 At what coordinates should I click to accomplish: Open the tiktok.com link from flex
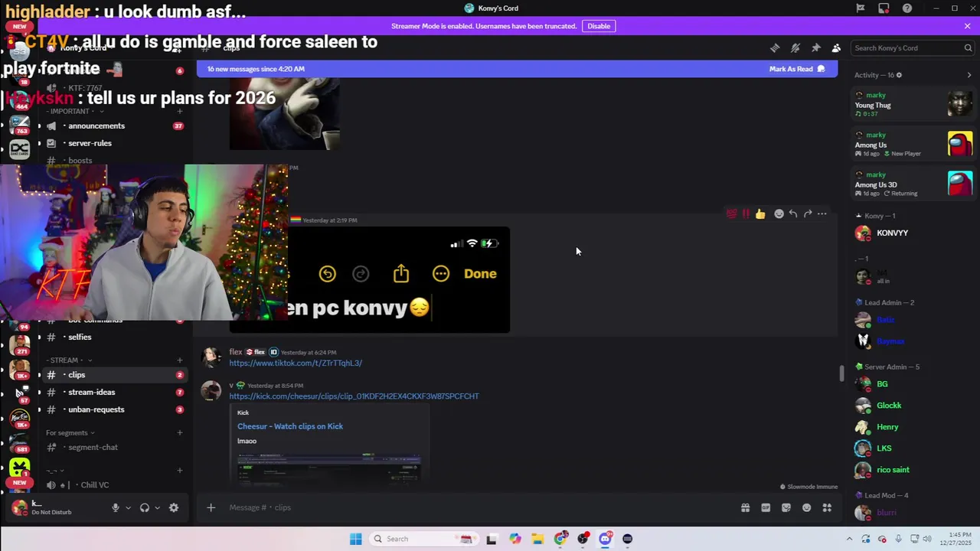tap(296, 364)
